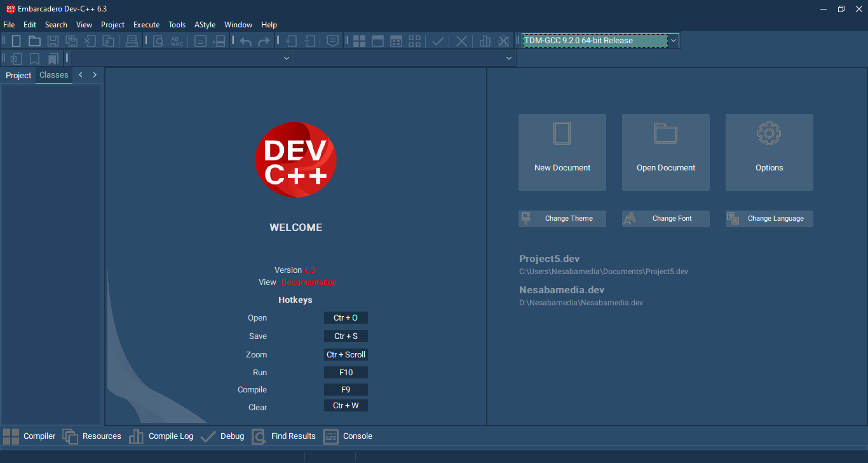The height and width of the screenshot is (463, 868).
Task: Open recent project Nesabamedia.dev
Action: [x=561, y=290]
